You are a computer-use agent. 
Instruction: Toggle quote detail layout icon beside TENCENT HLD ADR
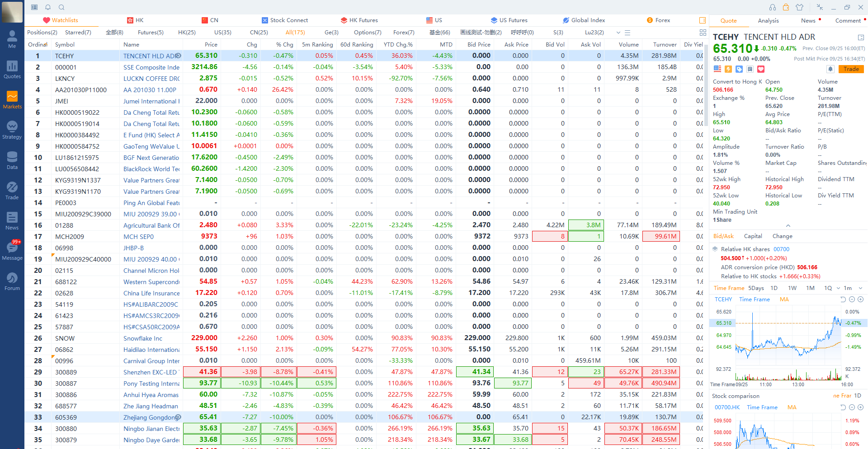click(861, 37)
